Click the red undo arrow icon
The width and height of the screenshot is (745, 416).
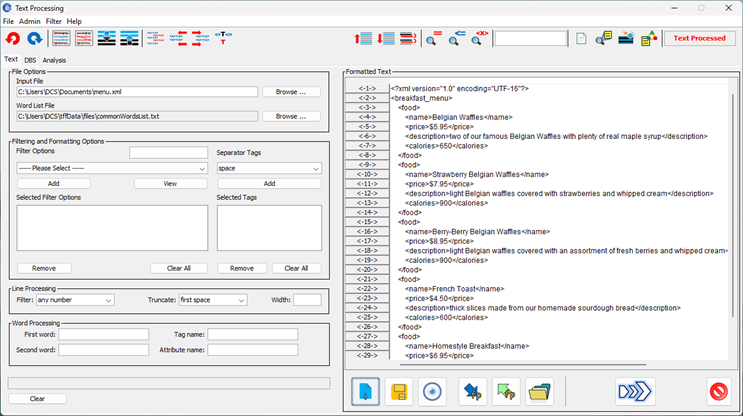13,38
